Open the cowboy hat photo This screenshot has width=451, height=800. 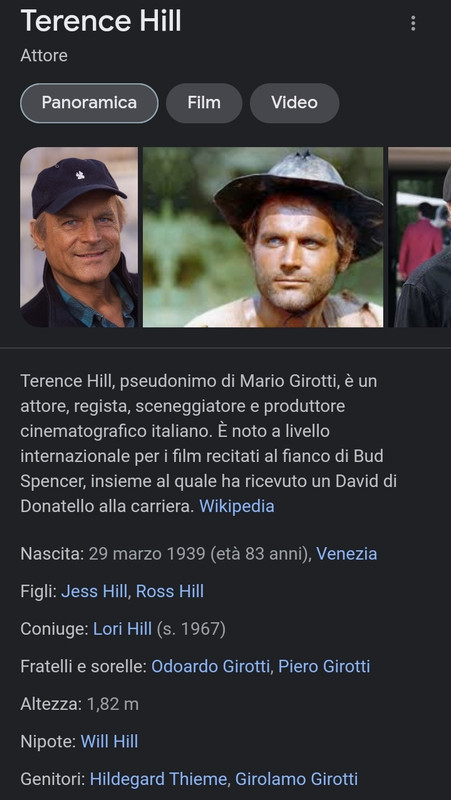click(x=263, y=237)
